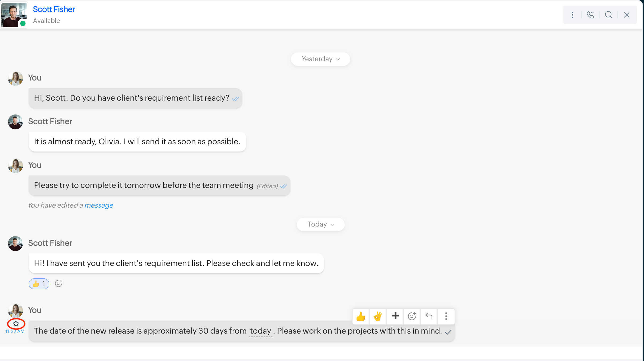Star the latest message
Image resolution: width=644 pixels, height=361 pixels.
click(x=16, y=324)
